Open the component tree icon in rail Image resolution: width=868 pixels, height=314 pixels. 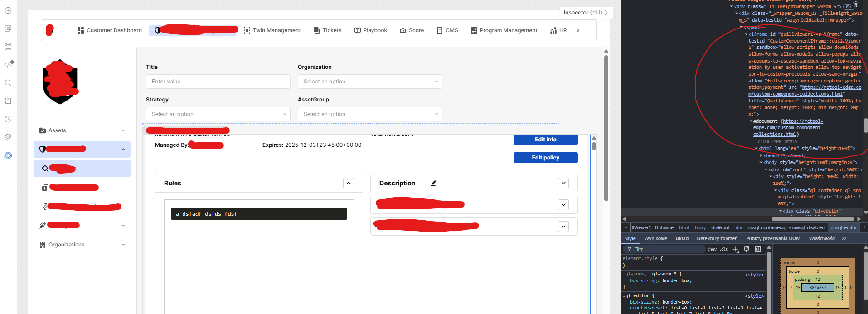coord(8,47)
